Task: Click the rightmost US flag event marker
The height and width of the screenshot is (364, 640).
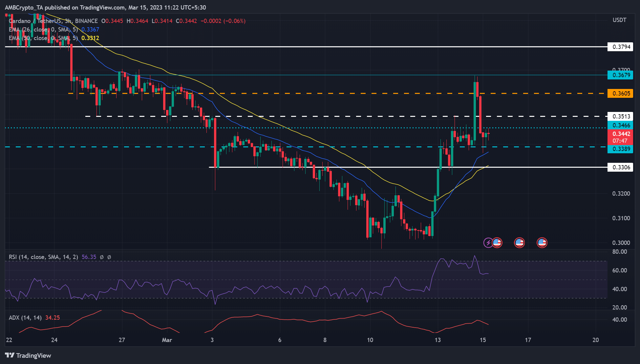Action: point(542,243)
